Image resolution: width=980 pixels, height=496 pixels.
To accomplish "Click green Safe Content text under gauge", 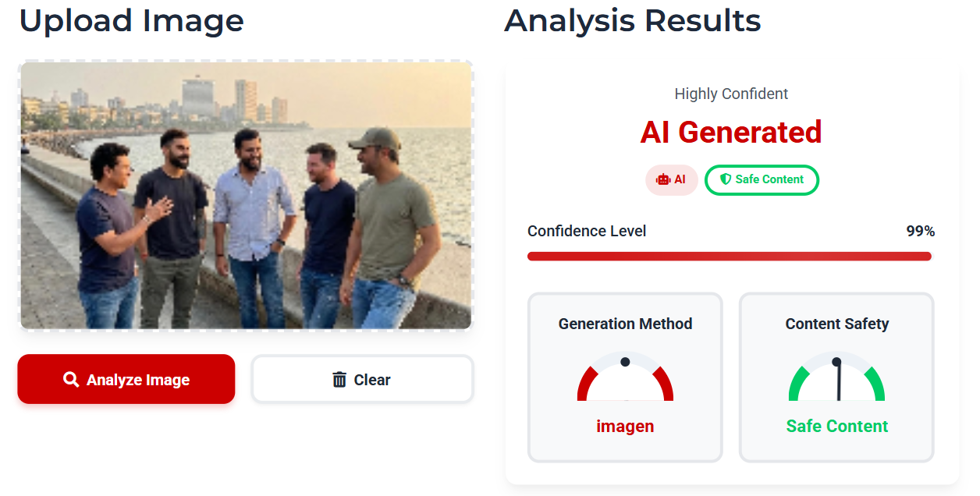I will [836, 427].
